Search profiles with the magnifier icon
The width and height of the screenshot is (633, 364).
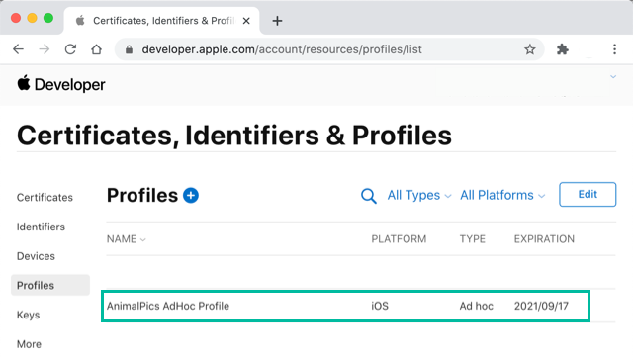pos(368,196)
